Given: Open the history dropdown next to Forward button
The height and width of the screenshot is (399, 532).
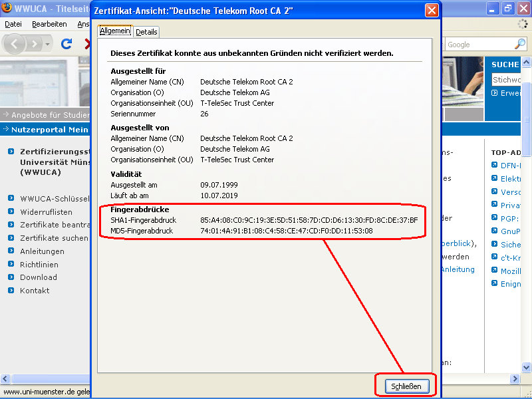Looking at the screenshot, I should coord(48,44).
